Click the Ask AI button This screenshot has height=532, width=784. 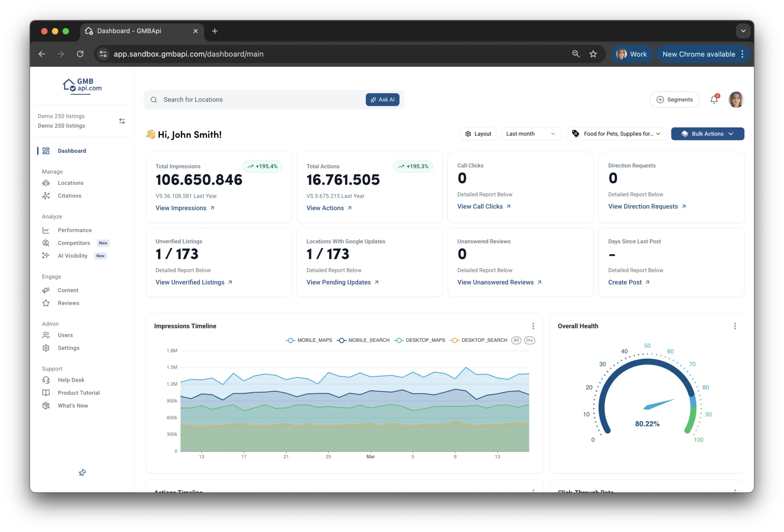pyautogui.click(x=382, y=100)
